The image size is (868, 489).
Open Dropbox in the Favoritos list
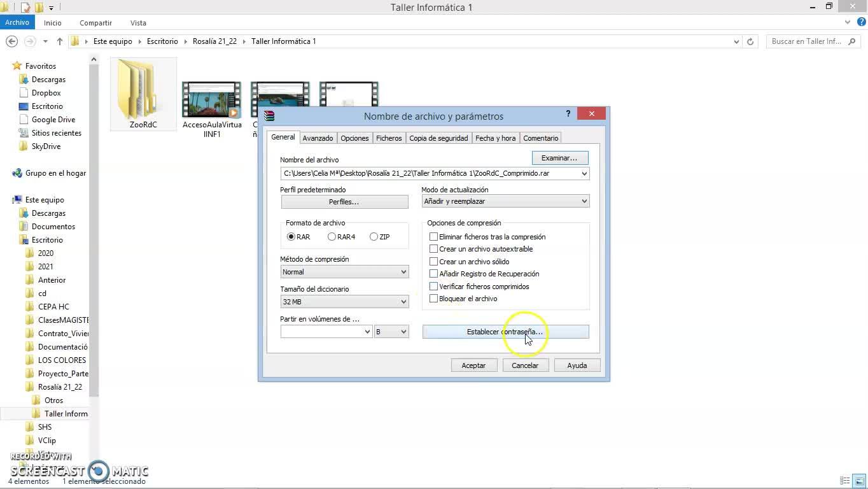(46, 93)
